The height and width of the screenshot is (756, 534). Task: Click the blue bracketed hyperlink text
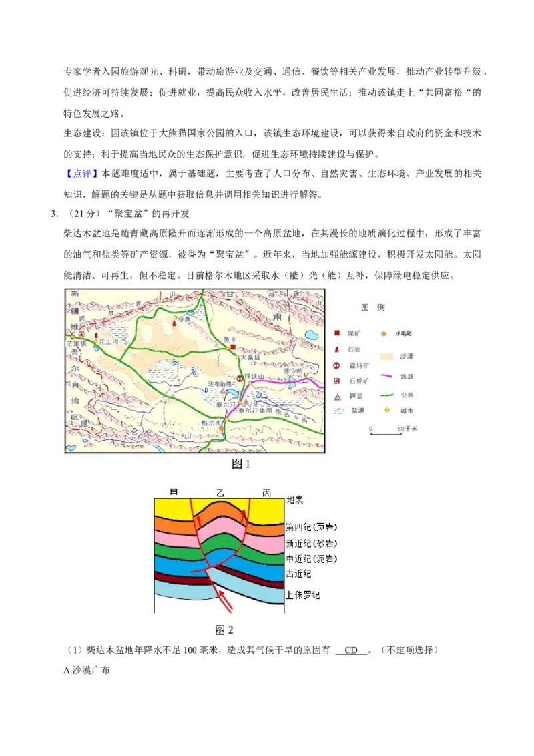pos(83,174)
